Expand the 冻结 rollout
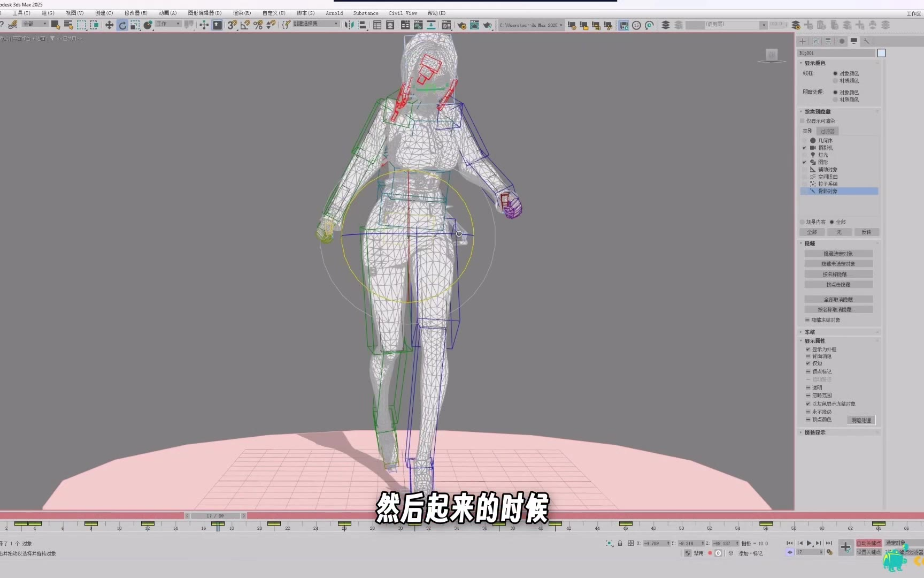This screenshot has height=578, width=924. point(810,332)
